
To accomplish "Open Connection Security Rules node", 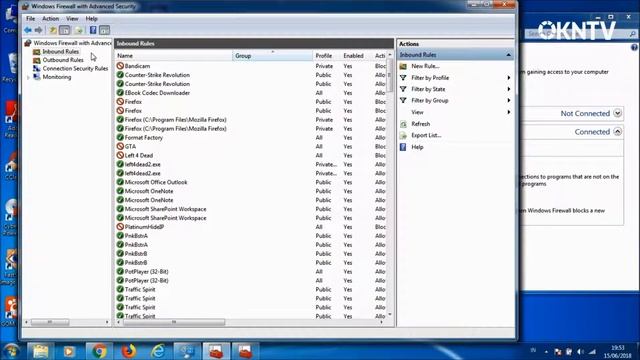I will (75, 69).
